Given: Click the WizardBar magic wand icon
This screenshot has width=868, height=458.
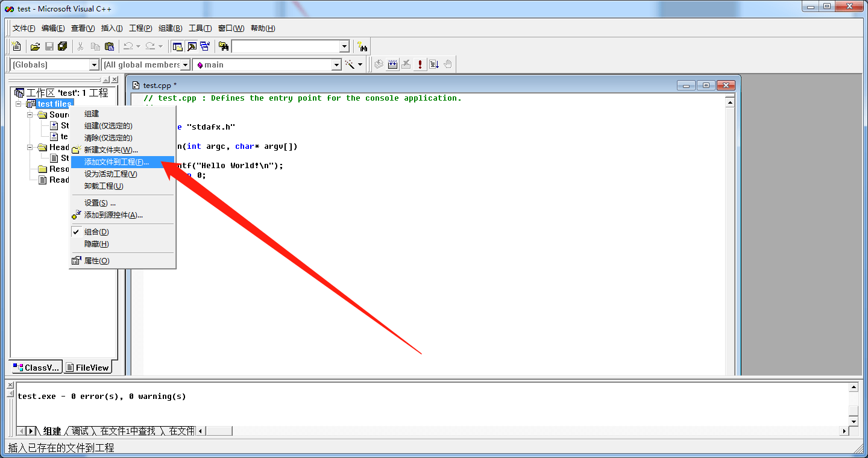Looking at the screenshot, I should (350, 64).
